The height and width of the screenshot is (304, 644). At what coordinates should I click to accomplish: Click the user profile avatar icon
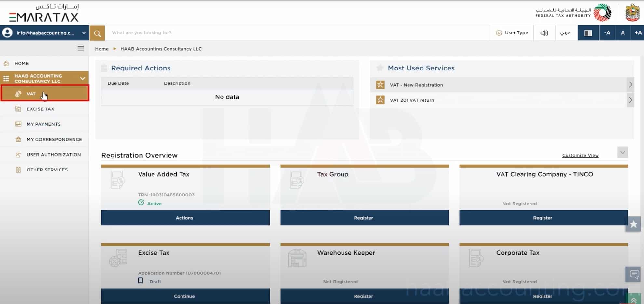pyautogui.click(x=7, y=32)
